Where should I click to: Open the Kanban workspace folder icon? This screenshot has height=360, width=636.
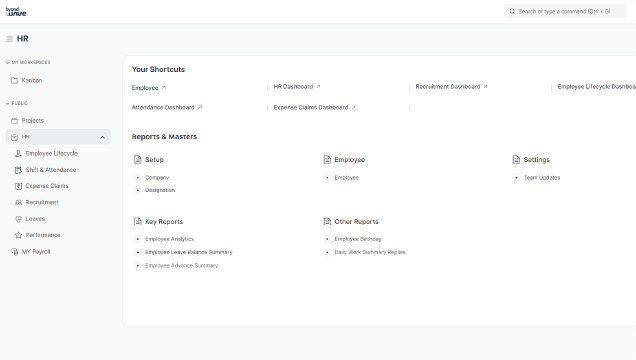pos(15,80)
